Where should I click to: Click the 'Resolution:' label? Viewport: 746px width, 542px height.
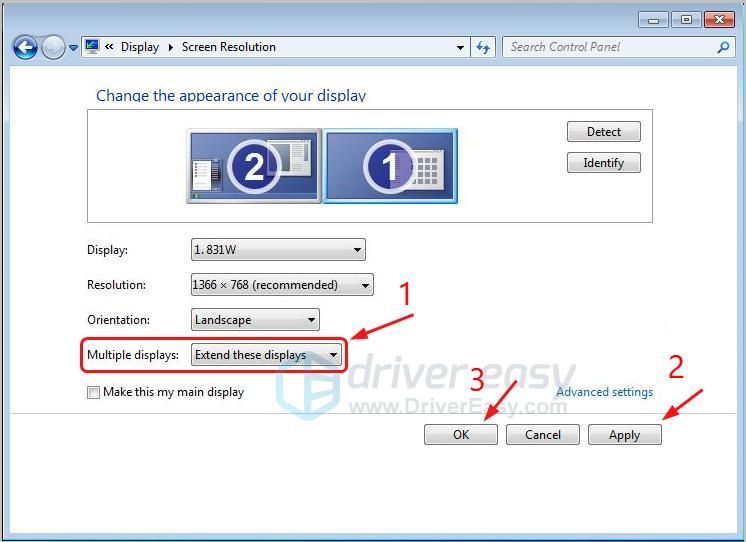click(x=117, y=285)
